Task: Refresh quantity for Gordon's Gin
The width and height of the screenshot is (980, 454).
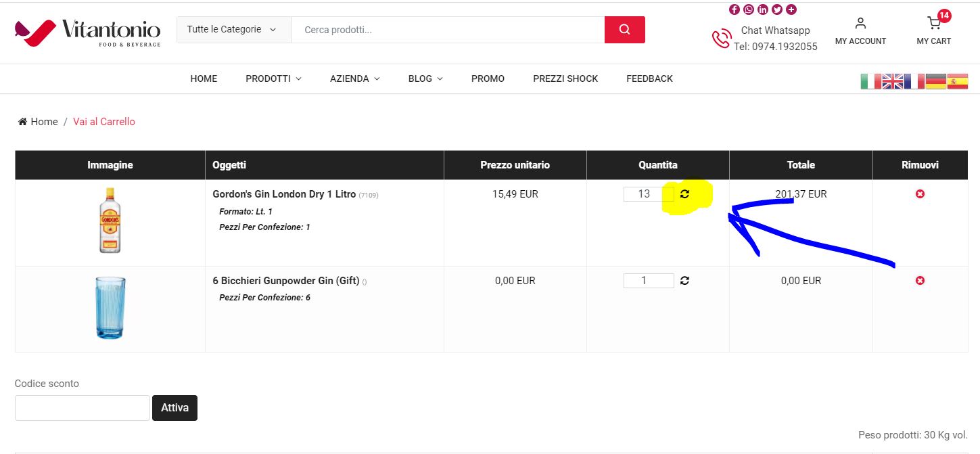Action: pyautogui.click(x=684, y=194)
